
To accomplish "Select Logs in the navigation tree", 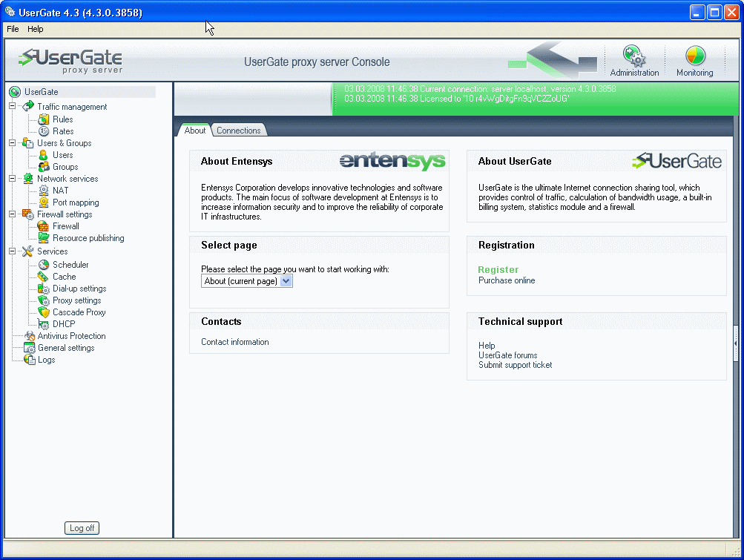I will pos(47,359).
